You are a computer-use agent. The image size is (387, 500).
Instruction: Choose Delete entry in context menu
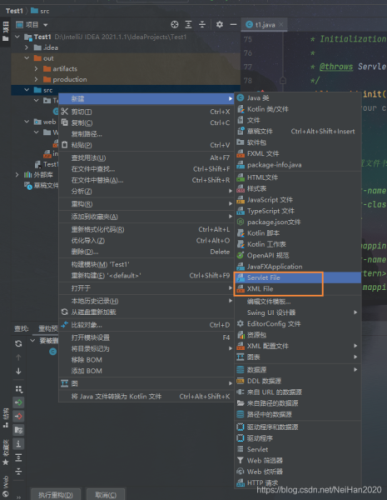point(146,252)
